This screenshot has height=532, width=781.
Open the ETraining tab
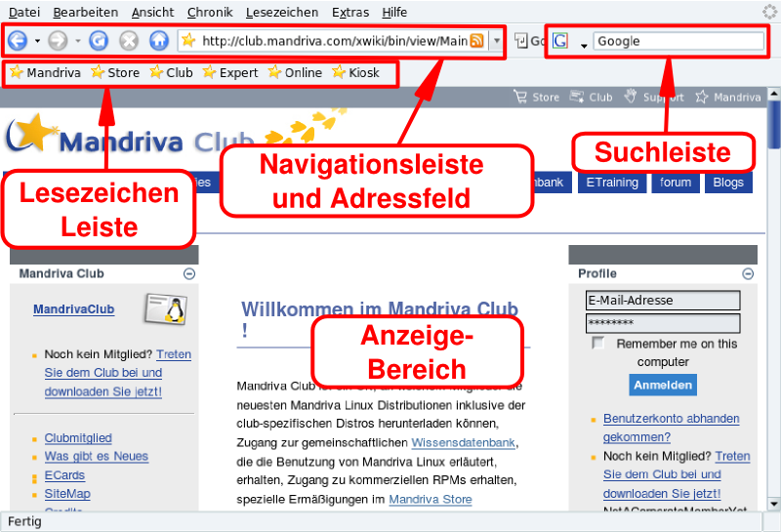pyautogui.click(x=612, y=183)
